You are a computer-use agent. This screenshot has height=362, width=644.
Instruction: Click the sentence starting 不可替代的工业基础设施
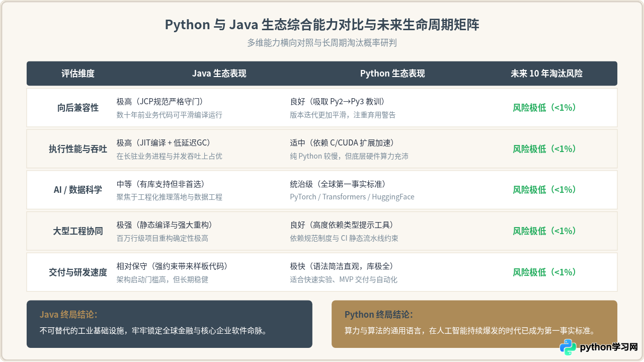pos(153,331)
